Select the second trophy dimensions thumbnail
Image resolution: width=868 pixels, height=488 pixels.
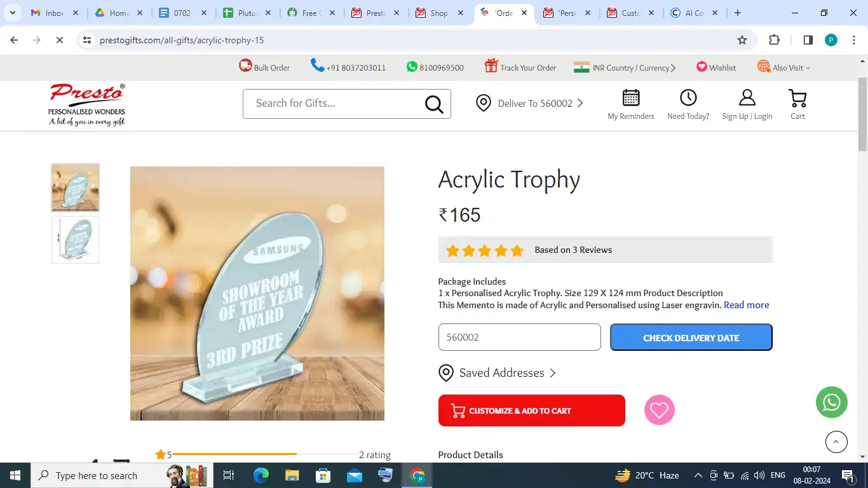click(x=75, y=240)
